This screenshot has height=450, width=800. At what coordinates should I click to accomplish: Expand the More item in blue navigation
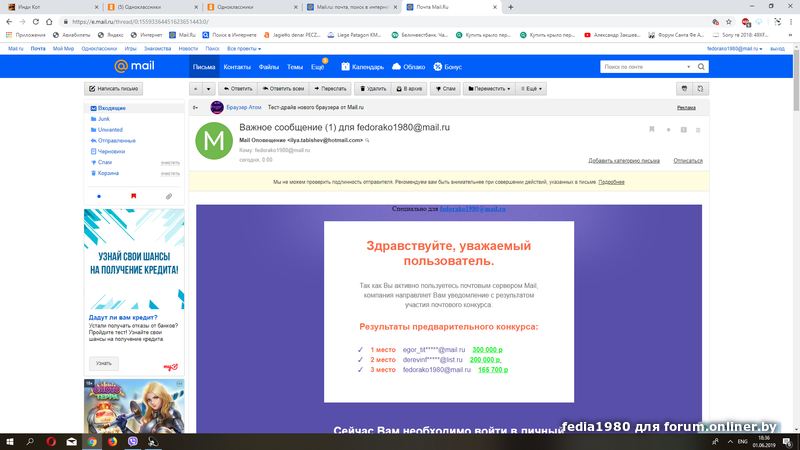pyautogui.click(x=318, y=67)
